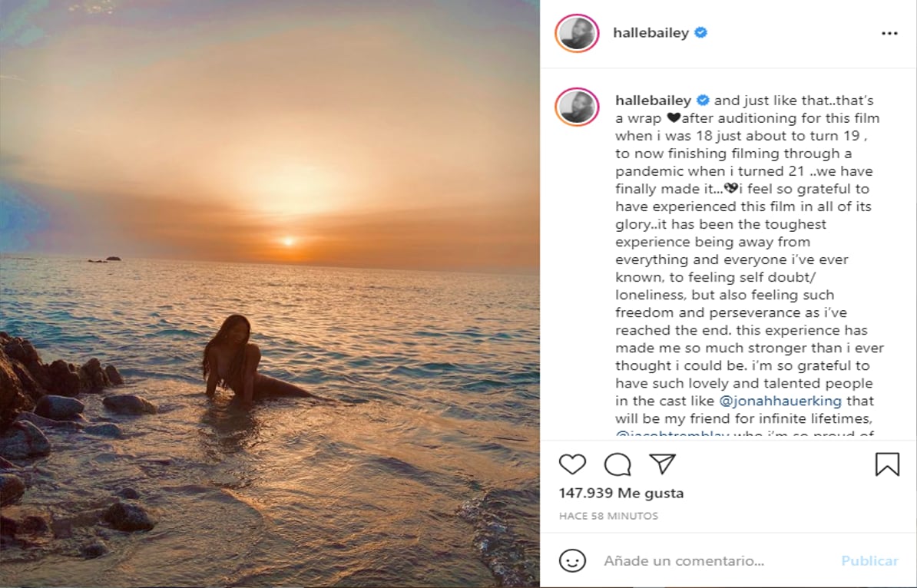View who liked via 147.939 Me gusta
Image resolution: width=917 pixels, height=588 pixels.
621,493
